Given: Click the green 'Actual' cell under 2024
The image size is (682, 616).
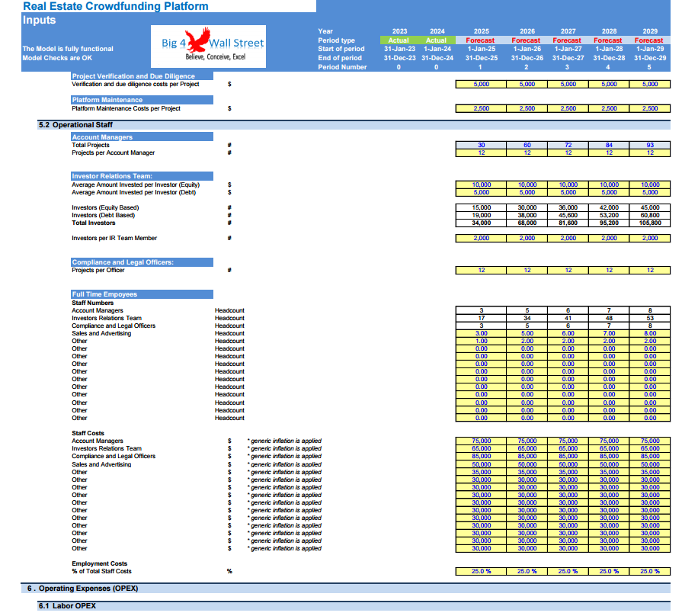Looking at the screenshot, I should pyautogui.click(x=437, y=40).
